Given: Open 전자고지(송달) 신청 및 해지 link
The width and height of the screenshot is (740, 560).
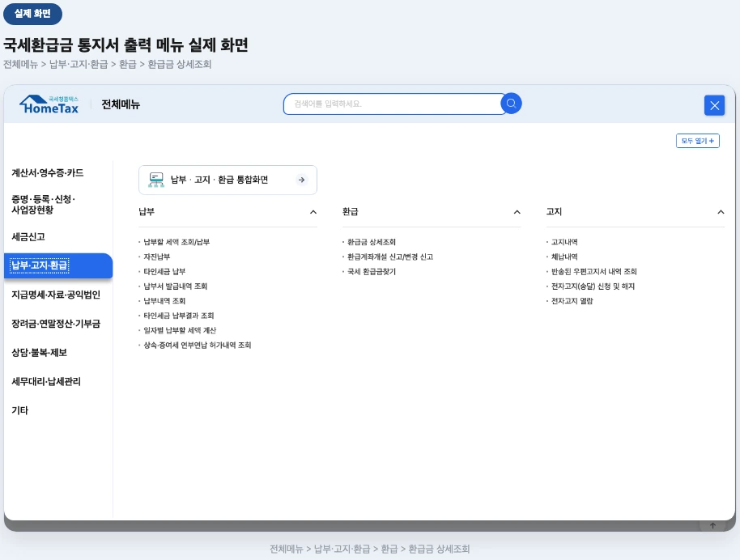Looking at the screenshot, I should [x=593, y=286].
